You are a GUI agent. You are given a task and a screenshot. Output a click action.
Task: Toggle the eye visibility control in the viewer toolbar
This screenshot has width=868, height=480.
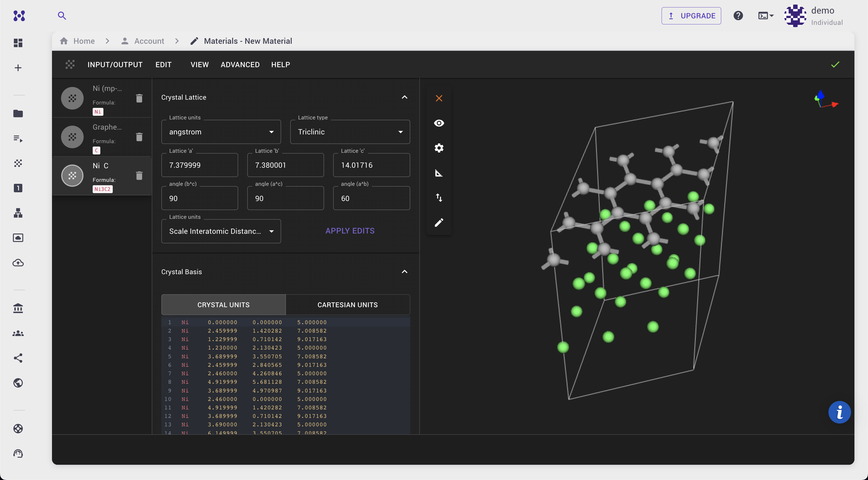[439, 123]
